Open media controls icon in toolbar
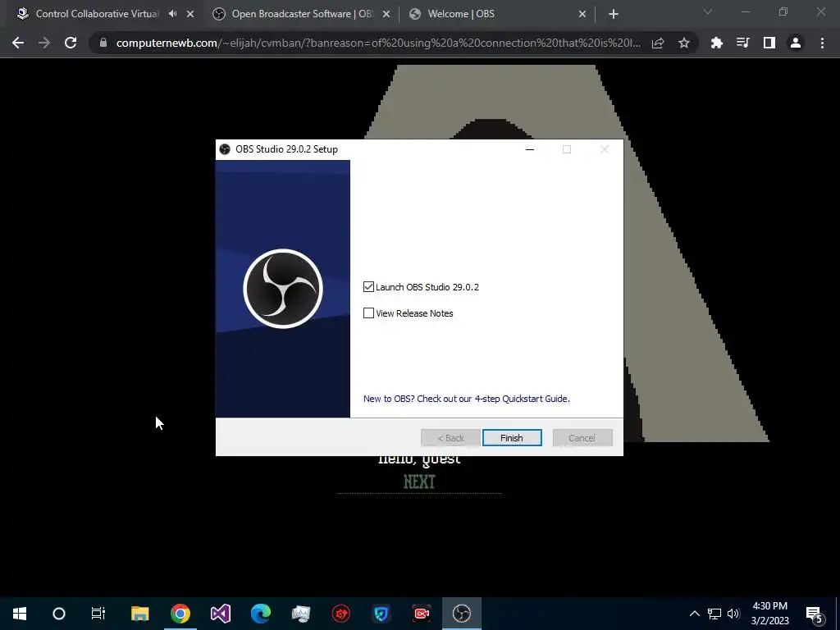This screenshot has width=840, height=630. [743, 43]
